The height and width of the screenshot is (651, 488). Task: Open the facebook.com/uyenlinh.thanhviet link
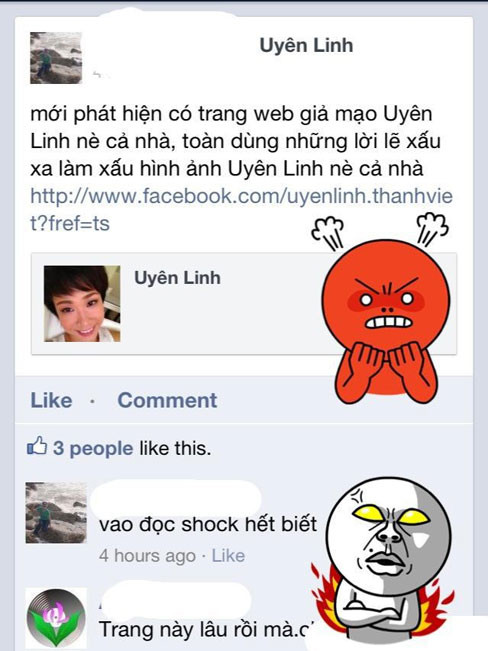click(241, 210)
